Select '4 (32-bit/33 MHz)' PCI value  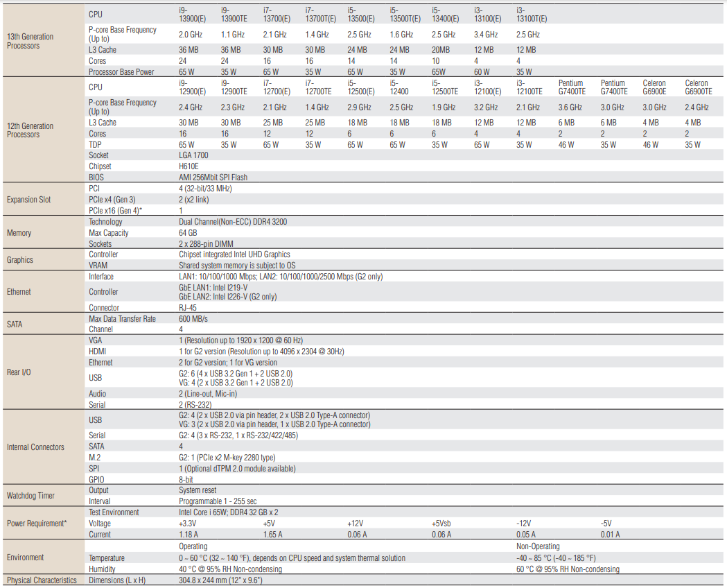[x=205, y=189]
